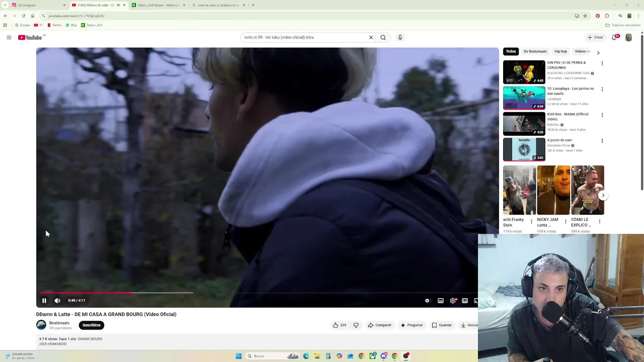Screen dimensions: 644x362
Task: Switch to the Google search browser tab
Action: tap(218, 5)
